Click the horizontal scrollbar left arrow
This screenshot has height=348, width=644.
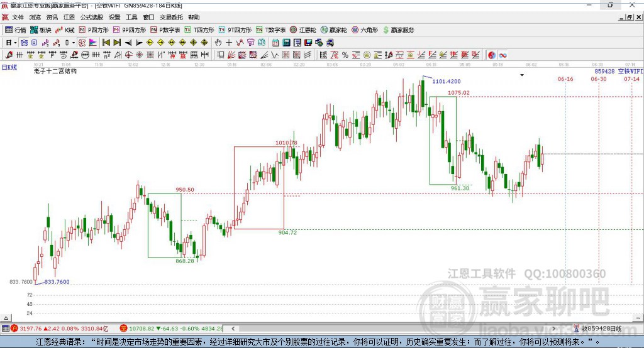[233, 329]
